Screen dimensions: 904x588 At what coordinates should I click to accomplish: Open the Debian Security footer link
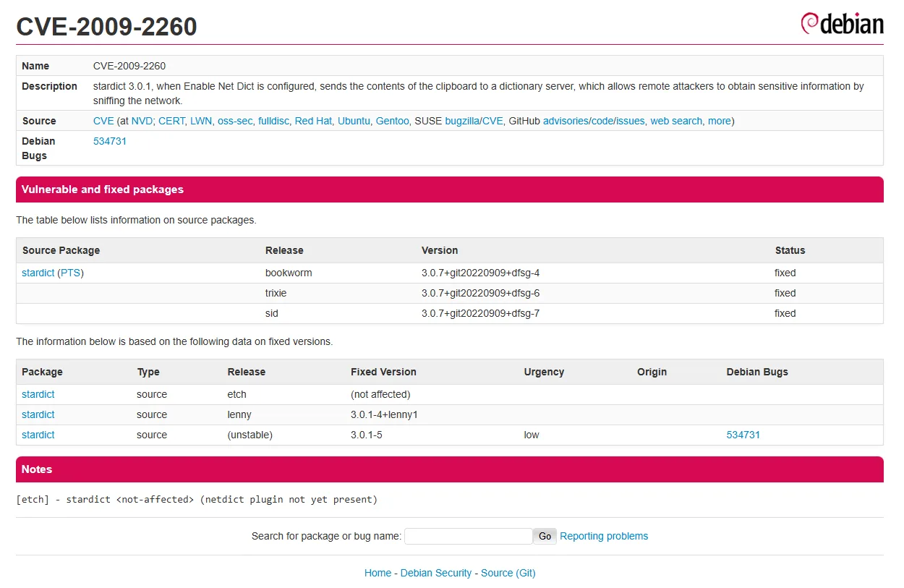(436, 573)
